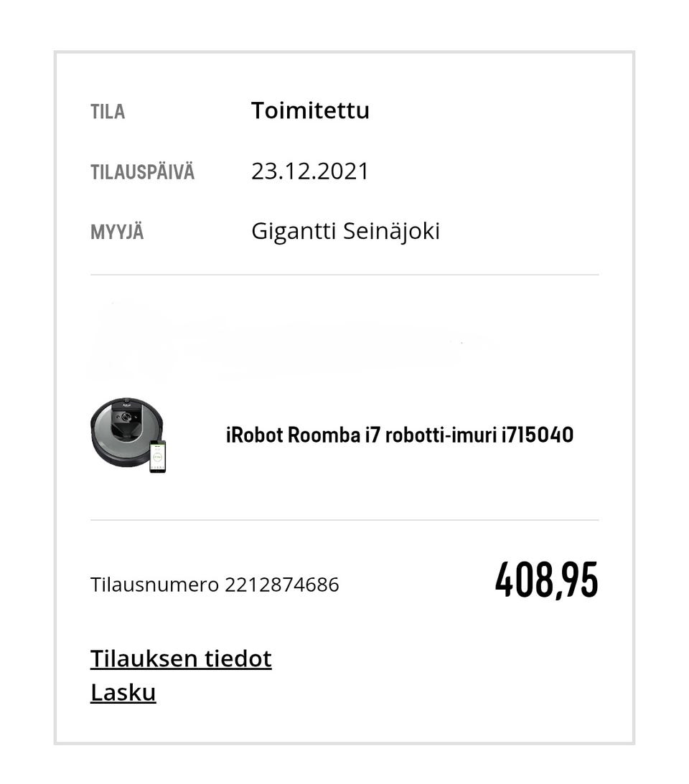Click the TILA label

[x=108, y=112]
